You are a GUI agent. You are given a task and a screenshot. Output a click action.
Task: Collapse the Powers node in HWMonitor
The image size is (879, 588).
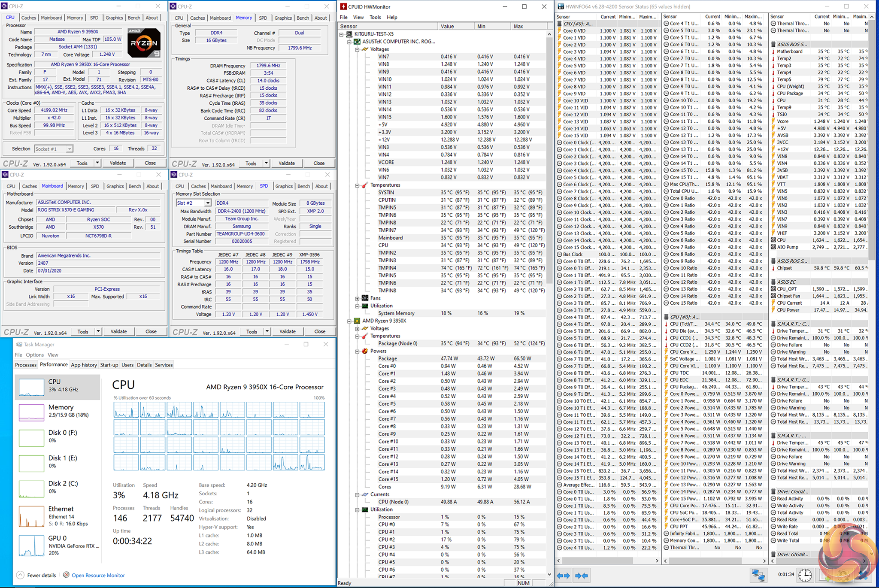click(x=357, y=351)
